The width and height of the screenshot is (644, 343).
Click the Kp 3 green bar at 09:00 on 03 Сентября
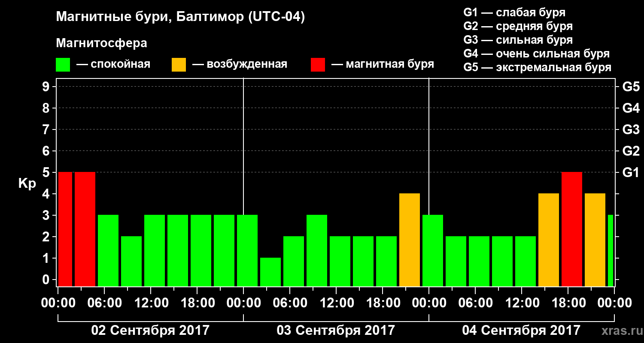click(317, 250)
